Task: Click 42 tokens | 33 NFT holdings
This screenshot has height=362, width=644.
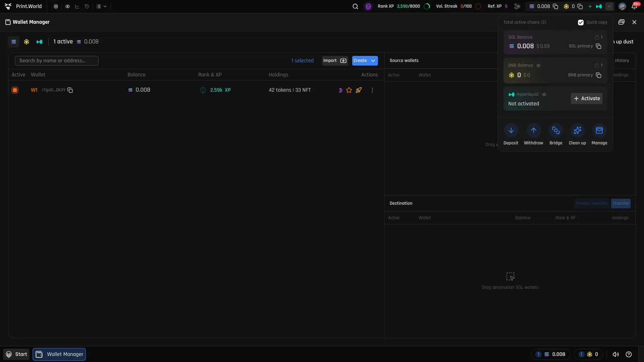Action: [290, 90]
